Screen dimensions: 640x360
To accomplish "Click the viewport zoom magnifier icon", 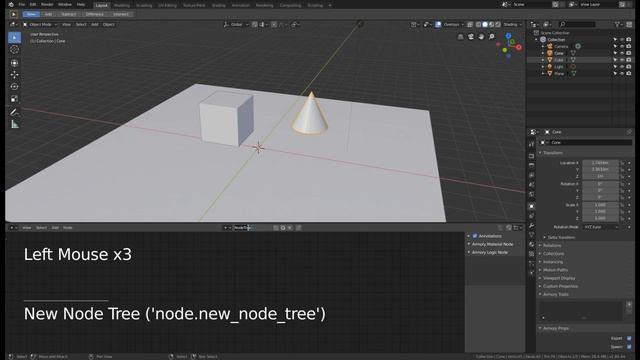I will click(x=491, y=37).
